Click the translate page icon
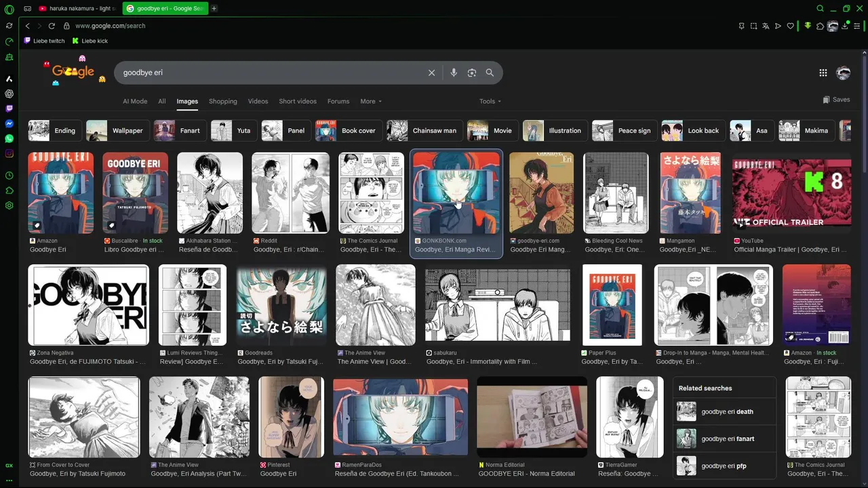The width and height of the screenshot is (868, 488). [766, 26]
